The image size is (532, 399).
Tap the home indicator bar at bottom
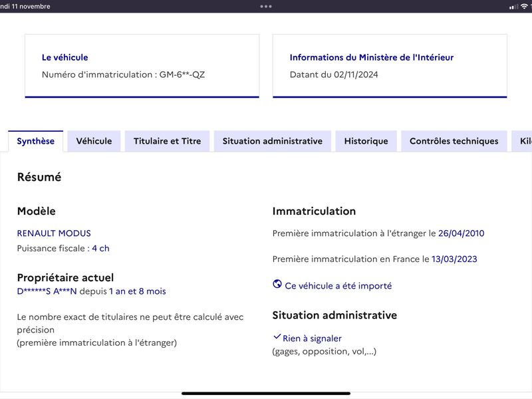click(x=266, y=394)
